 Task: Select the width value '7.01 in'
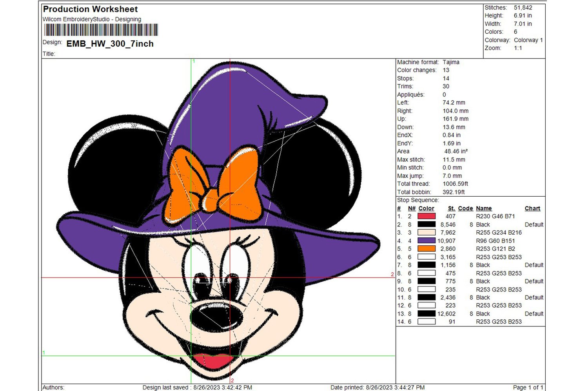523,24
